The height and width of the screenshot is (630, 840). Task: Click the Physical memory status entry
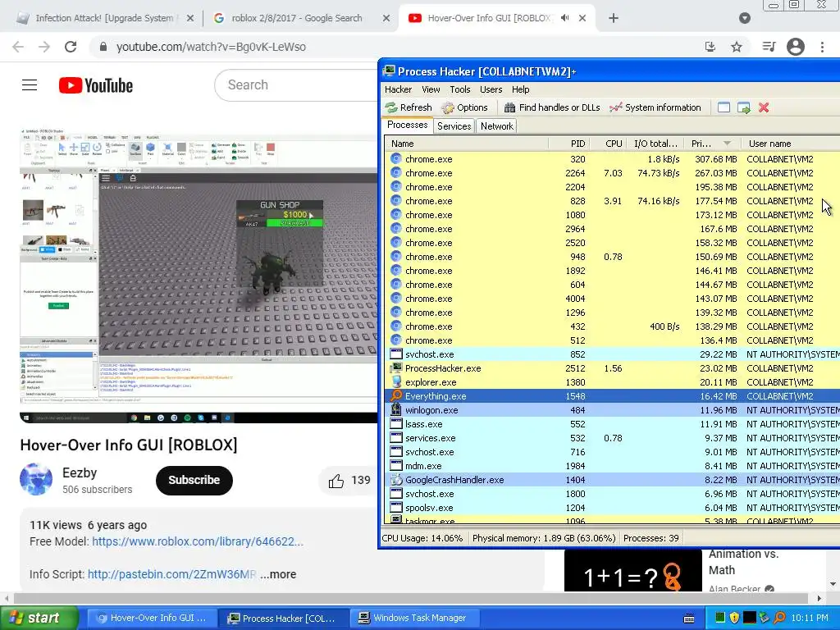pos(544,538)
